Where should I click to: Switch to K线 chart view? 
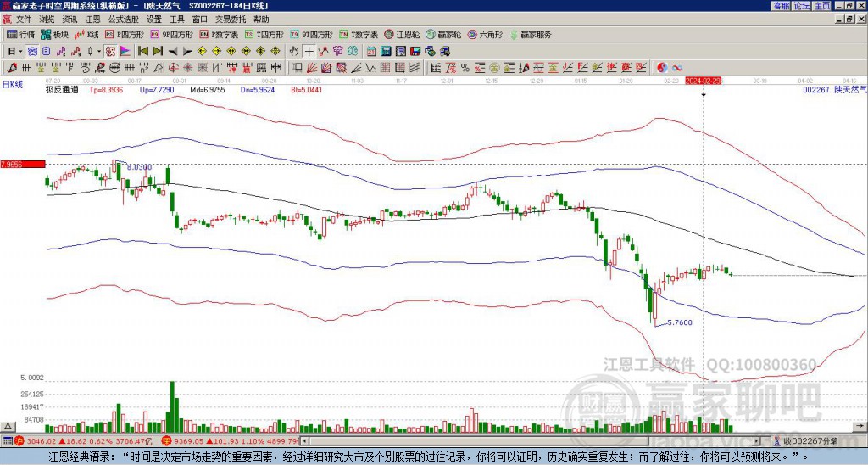tap(87, 34)
